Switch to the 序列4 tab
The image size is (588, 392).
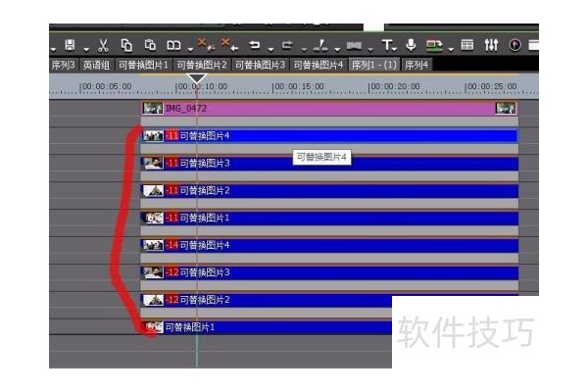coord(416,65)
